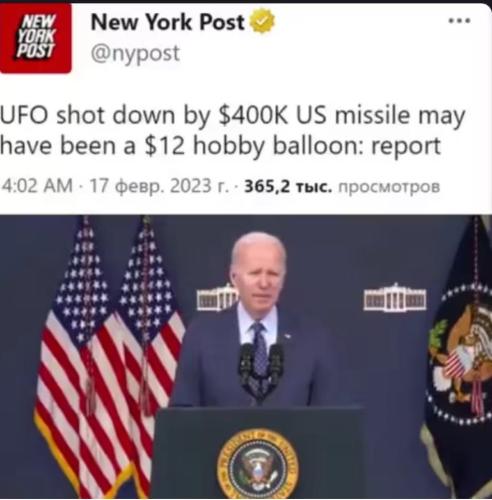Click the presidential flag with eagle
Screen dimensions: 492x500
(x=459, y=357)
